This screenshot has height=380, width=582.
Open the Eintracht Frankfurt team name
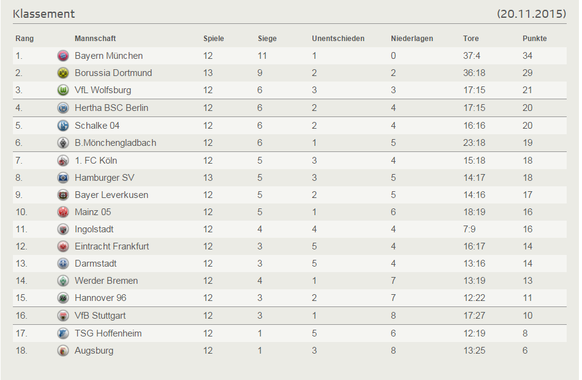click(112, 246)
